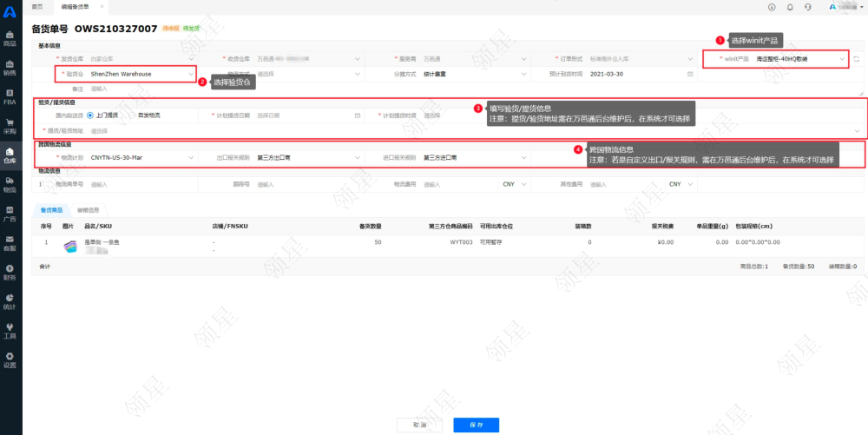Switch to the 首页 tab
This screenshot has width=868, height=435.
coord(36,7)
